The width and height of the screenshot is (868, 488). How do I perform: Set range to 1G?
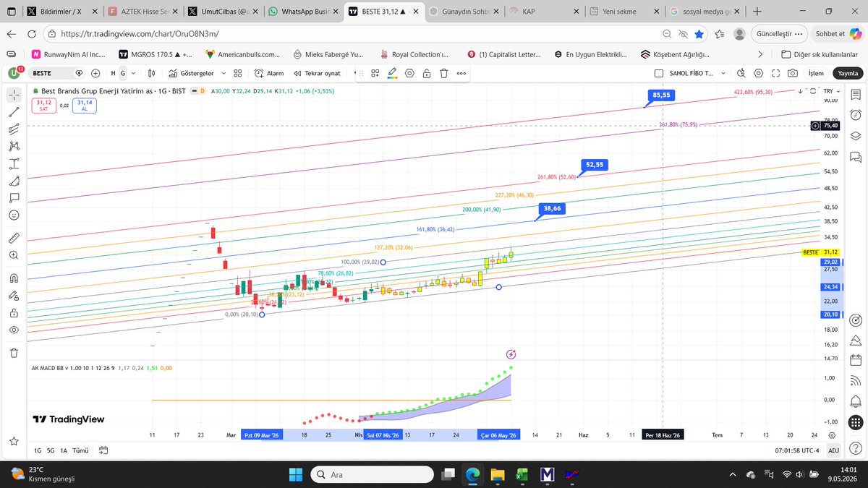point(37,450)
